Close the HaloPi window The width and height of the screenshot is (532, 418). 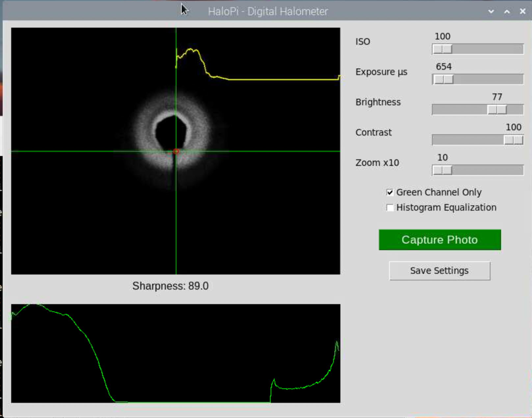[x=522, y=12]
